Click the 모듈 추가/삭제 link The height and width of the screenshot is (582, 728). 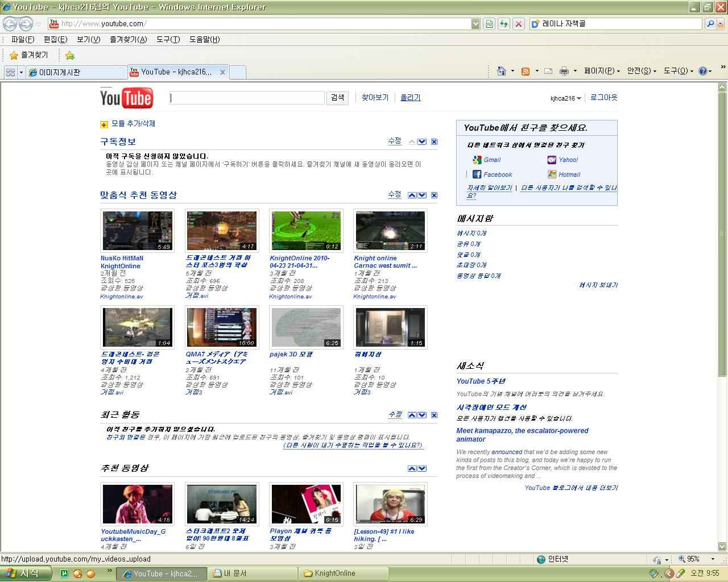[x=133, y=124]
